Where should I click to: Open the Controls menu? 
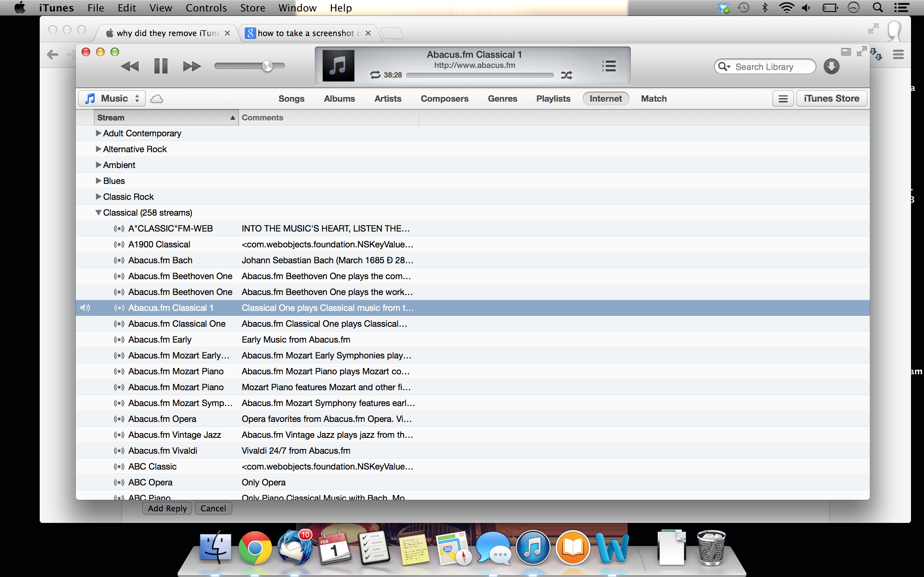coord(206,8)
